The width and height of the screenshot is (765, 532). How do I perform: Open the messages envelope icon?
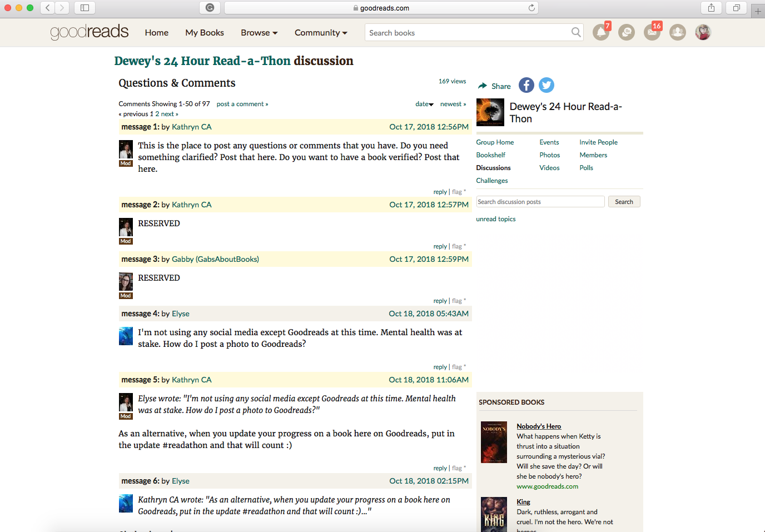tap(652, 33)
